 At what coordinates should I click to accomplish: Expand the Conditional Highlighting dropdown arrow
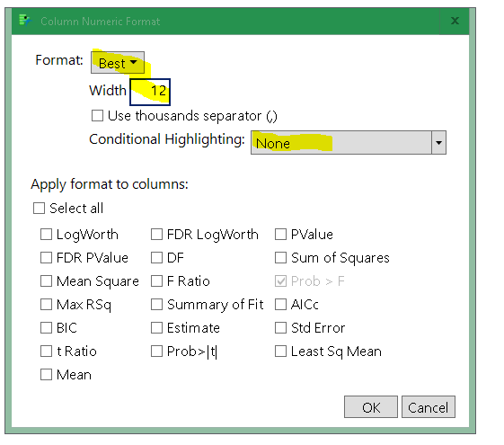coord(438,142)
